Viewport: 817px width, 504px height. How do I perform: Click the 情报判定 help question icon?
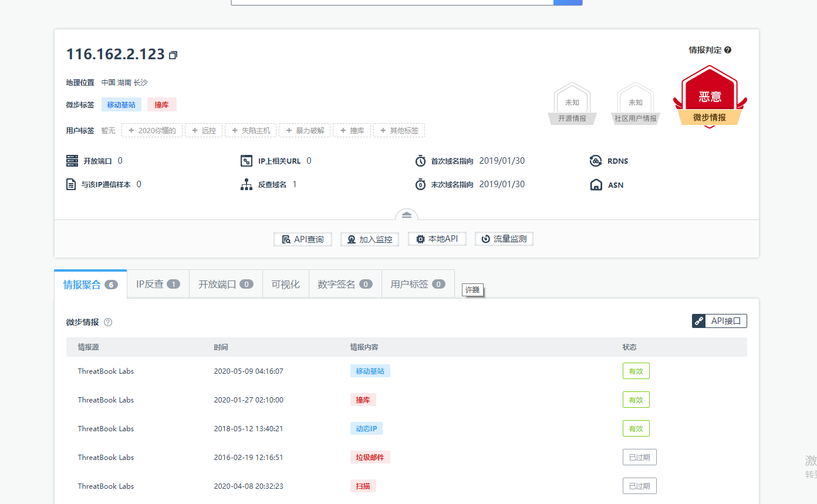[x=728, y=50]
